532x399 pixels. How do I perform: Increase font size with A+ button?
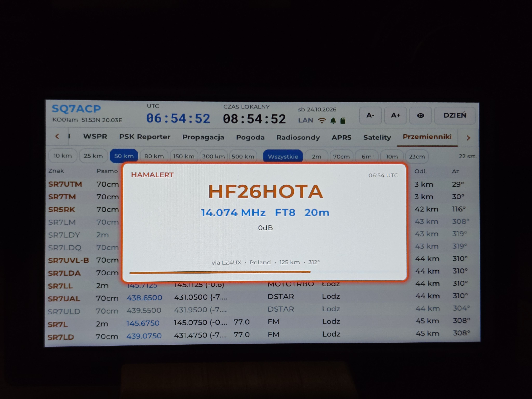[x=395, y=115]
